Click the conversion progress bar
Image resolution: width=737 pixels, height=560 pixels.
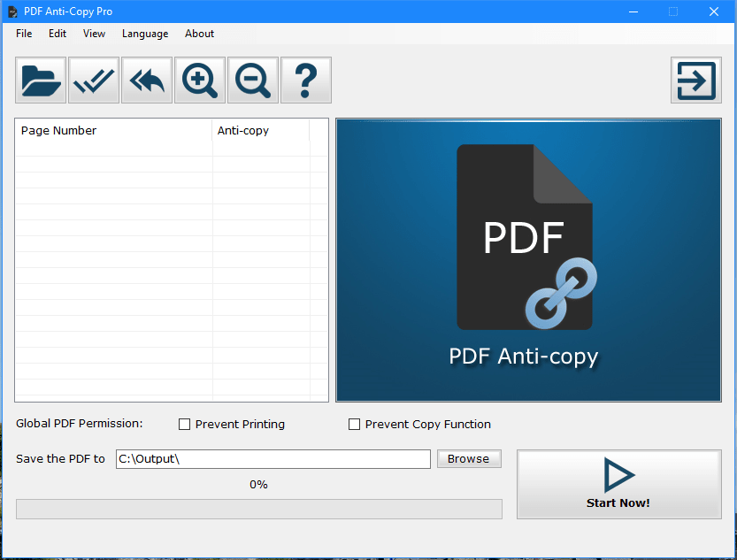pos(259,510)
